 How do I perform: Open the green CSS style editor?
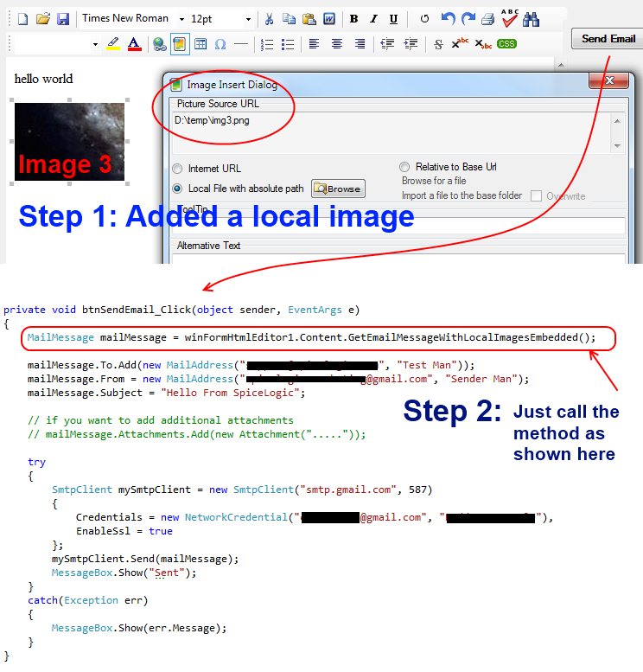click(506, 44)
